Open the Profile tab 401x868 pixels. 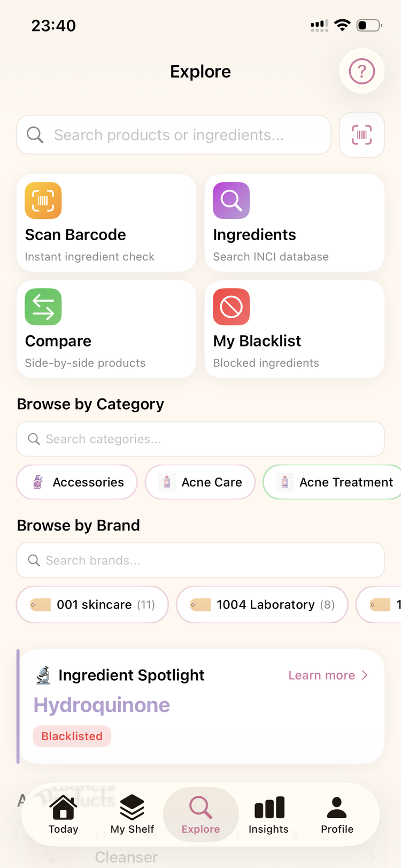point(337,815)
